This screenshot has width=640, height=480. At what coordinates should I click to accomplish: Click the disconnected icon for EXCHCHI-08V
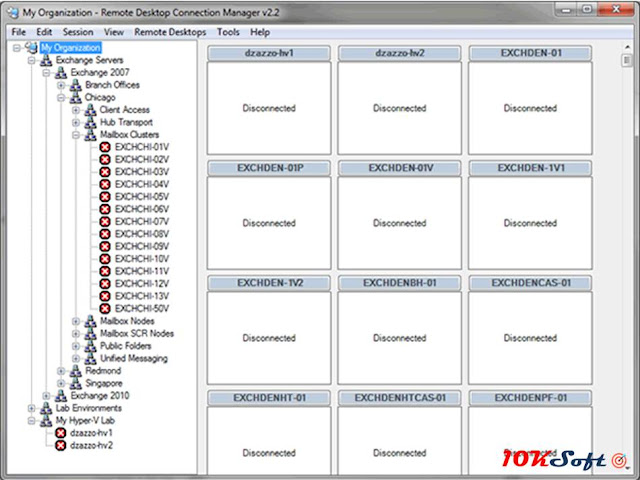tap(105, 234)
